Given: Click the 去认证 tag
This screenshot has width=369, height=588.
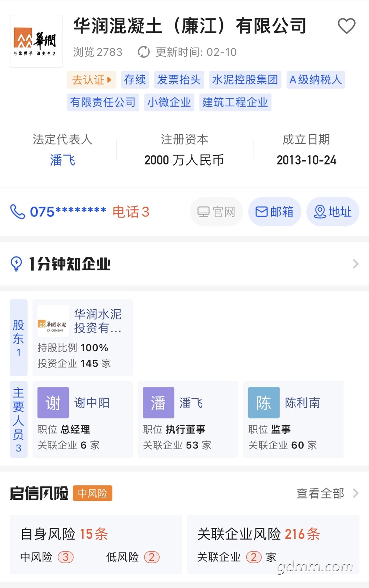Looking at the screenshot, I should click(92, 80).
